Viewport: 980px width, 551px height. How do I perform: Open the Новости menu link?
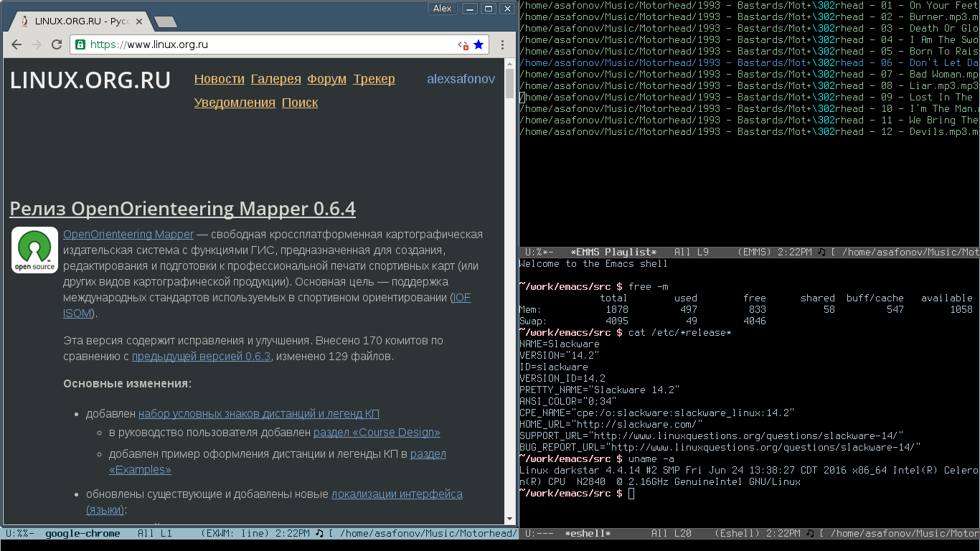tap(219, 79)
